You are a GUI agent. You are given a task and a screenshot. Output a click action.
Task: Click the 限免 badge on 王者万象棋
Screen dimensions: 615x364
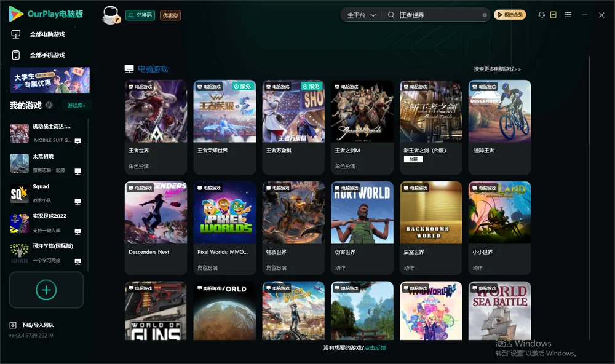312,86
